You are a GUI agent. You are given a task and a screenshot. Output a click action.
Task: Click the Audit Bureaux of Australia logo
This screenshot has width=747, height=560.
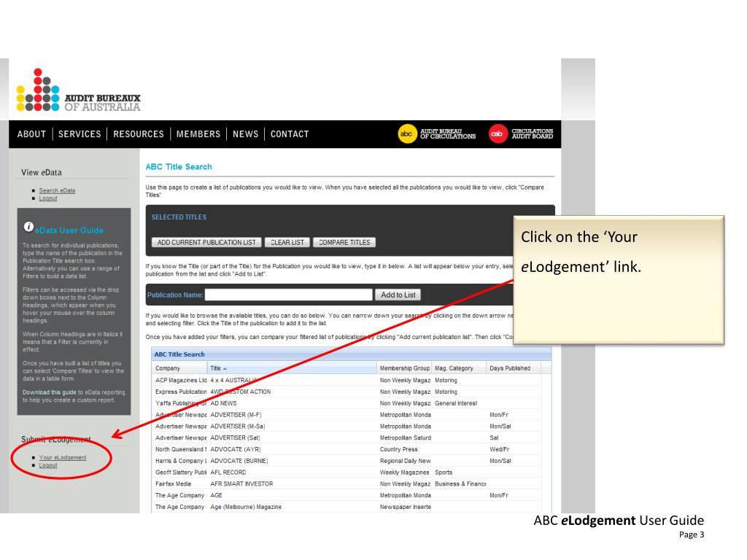pos(78,90)
